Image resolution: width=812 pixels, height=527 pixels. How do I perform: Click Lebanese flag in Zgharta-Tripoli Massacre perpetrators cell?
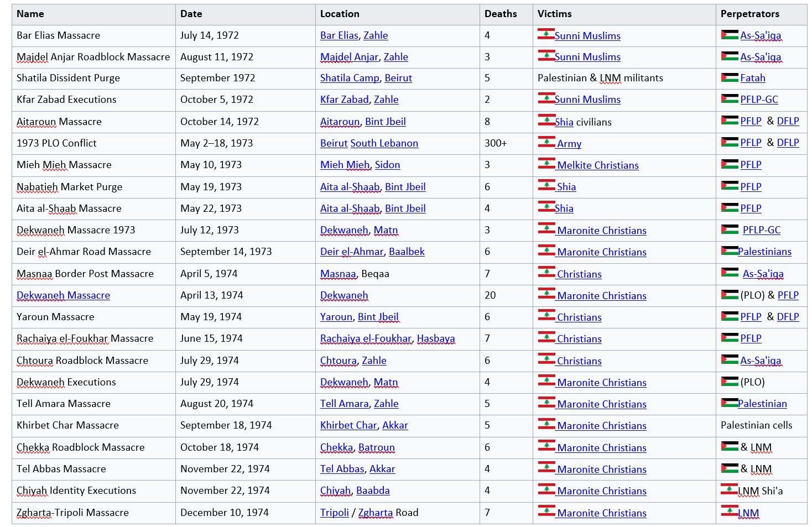(729, 512)
